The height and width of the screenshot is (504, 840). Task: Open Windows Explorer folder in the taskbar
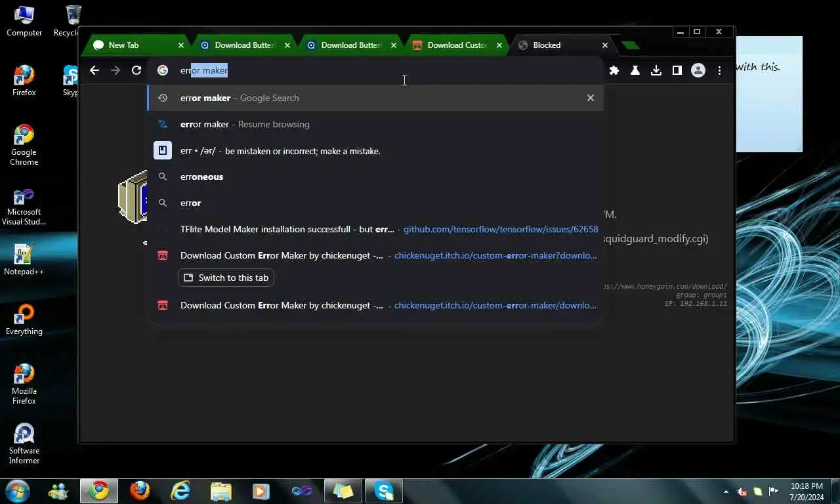coord(221,491)
